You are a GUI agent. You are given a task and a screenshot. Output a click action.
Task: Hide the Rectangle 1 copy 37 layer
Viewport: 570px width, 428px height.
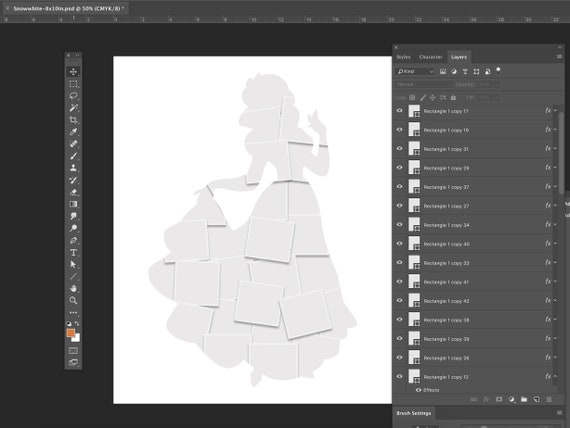[x=400, y=187]
